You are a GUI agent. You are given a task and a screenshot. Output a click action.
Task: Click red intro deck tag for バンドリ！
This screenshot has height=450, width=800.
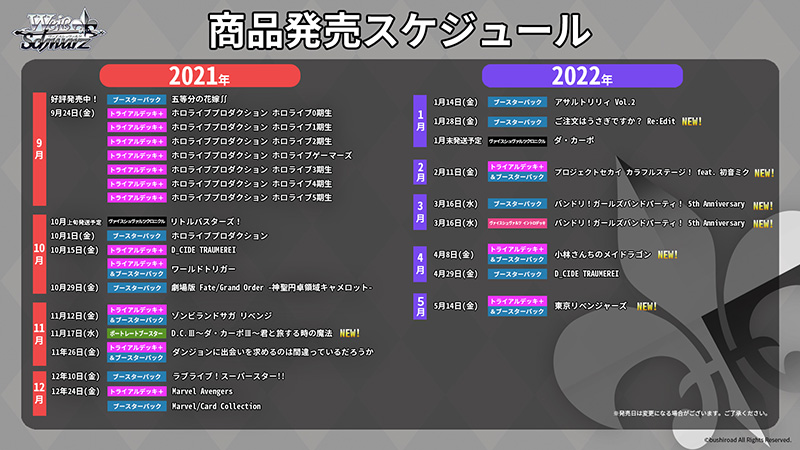click(517, 223)
